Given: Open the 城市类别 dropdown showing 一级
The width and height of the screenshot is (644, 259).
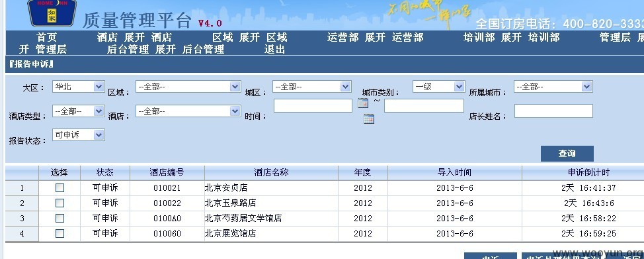Looking at the screenshot, I should click(438, 87).
